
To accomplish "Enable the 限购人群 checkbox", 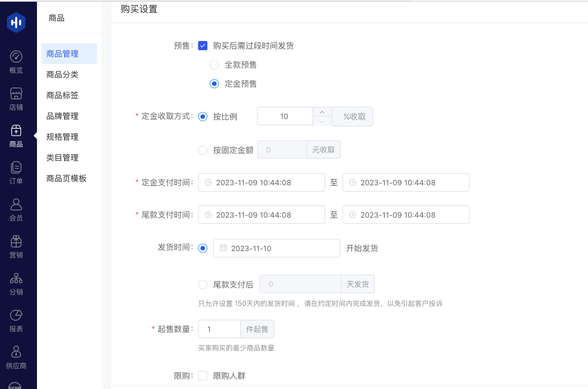I will tap(203, 376).
